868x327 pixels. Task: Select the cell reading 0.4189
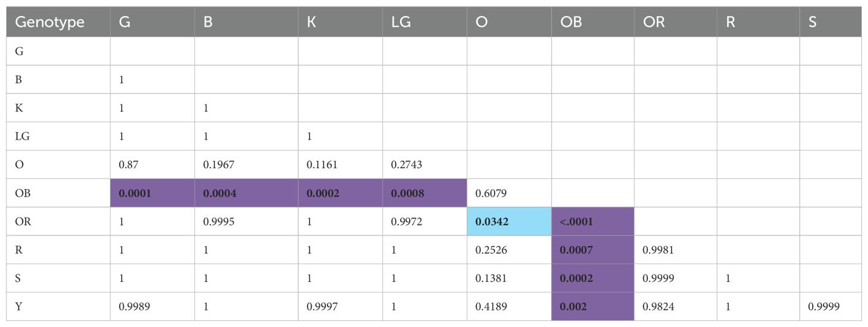click(x=491, y=307)
